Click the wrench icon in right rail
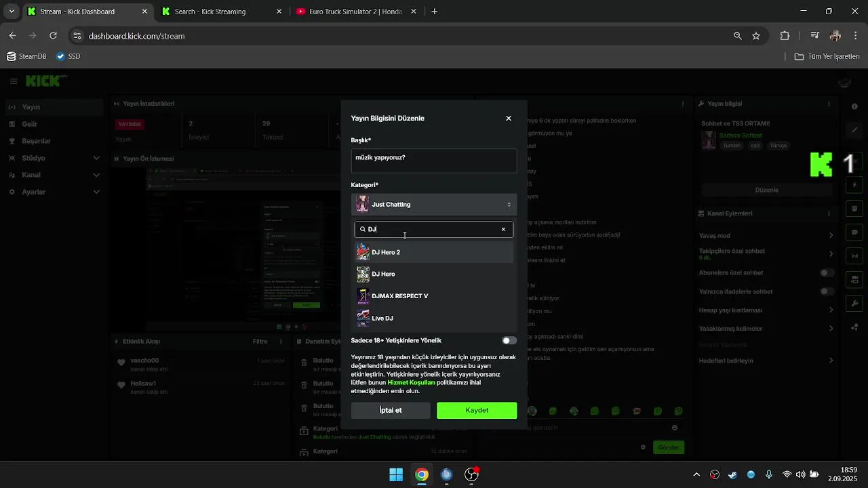This screenshot has width=868, height=488. (854, 303)
